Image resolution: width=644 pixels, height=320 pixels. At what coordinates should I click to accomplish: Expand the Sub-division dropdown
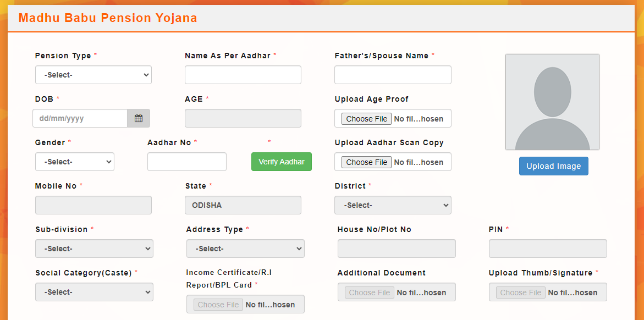pos(95,249)
